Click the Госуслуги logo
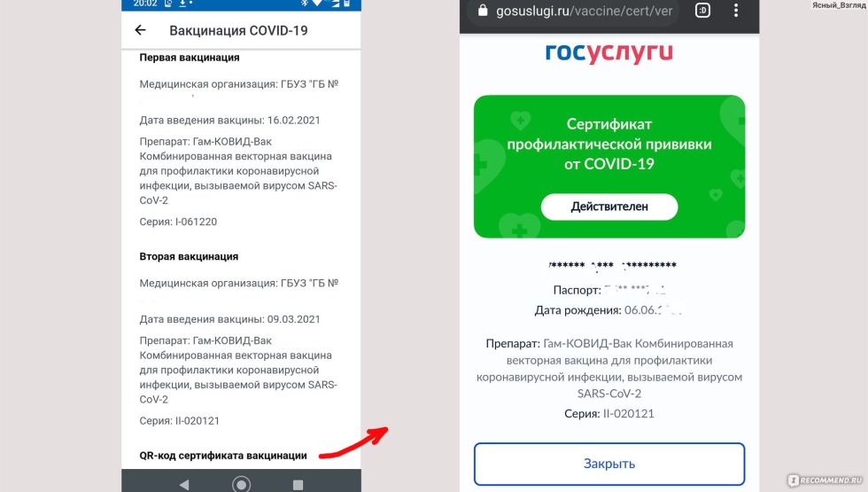868x492 pixels. point(609,52)
